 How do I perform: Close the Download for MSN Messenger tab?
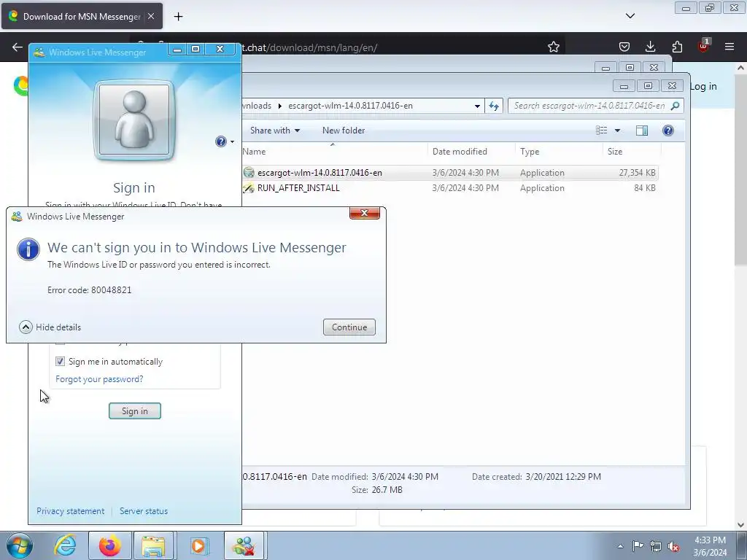point(151,16)
